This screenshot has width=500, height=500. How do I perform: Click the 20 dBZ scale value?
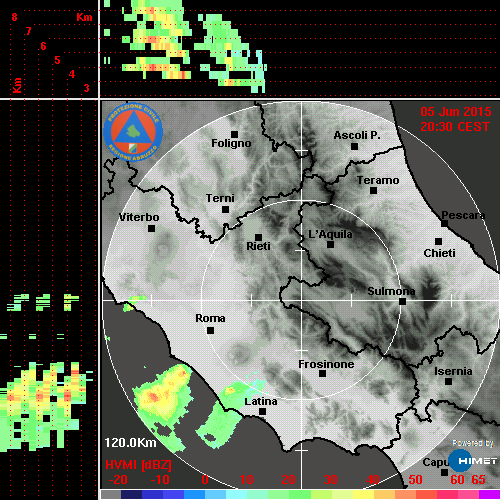288,480
